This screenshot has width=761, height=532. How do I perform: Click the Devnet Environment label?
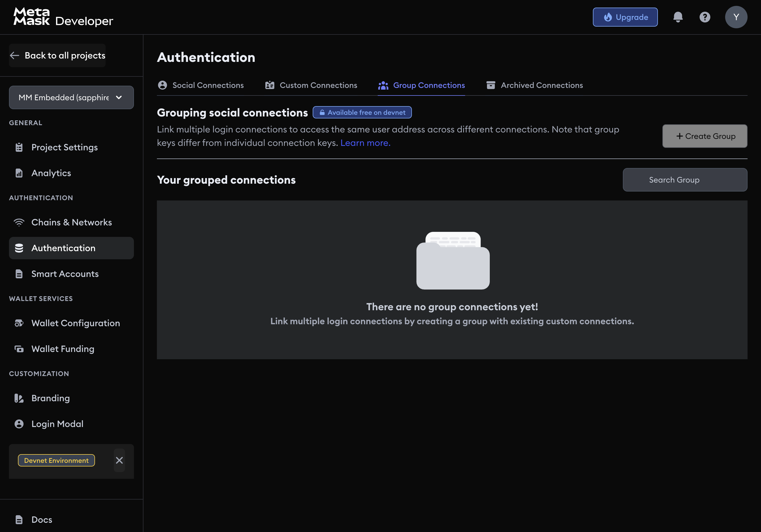56,460
